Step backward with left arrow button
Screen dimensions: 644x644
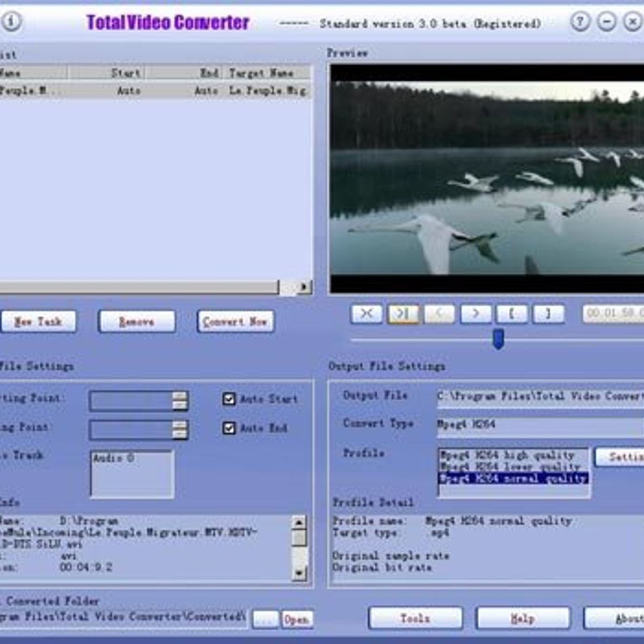[x=439, y=314]
